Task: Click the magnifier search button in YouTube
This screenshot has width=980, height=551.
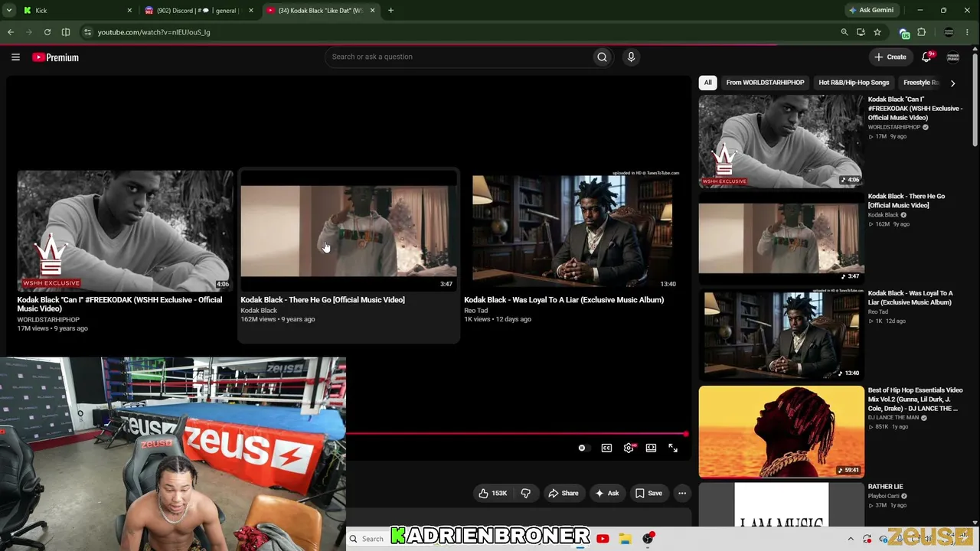Action: (602, 57)
